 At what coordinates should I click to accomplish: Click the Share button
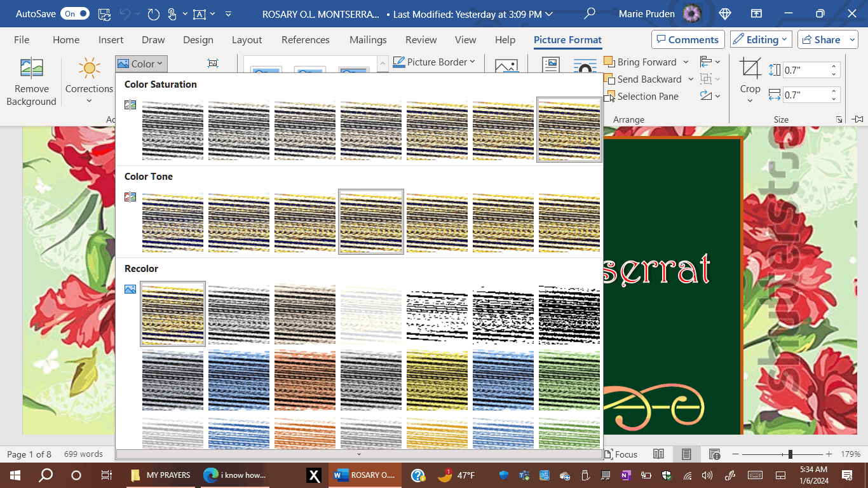coord(823,39)
